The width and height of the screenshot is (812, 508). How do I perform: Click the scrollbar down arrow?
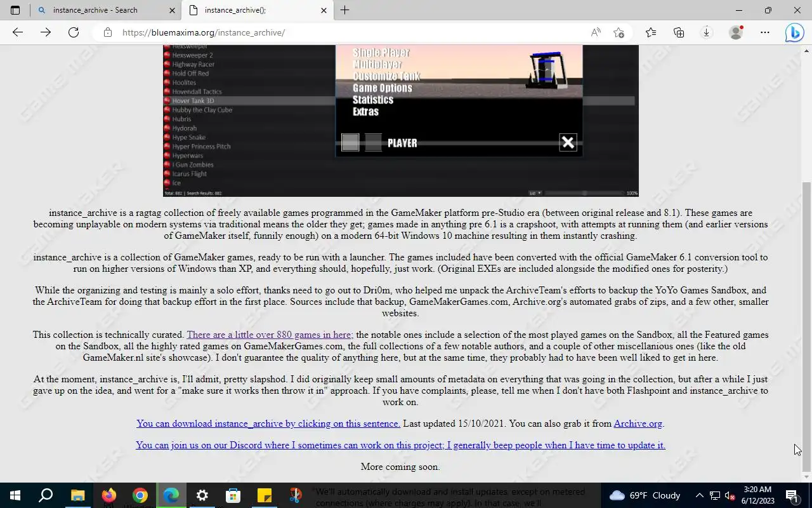(807, 476)
